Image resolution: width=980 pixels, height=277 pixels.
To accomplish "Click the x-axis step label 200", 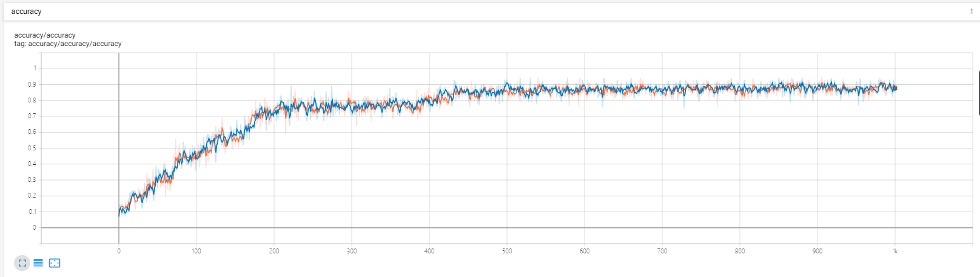I will point(274,251).
